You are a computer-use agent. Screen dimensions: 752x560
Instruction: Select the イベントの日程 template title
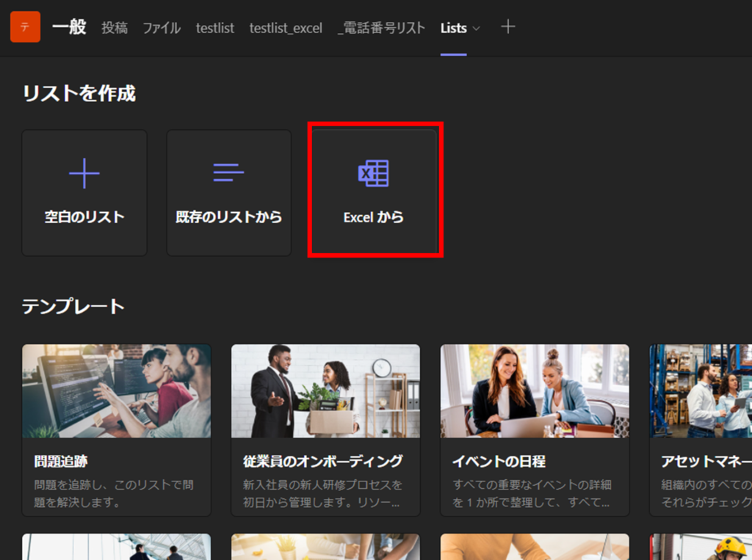tap(499, 461)
